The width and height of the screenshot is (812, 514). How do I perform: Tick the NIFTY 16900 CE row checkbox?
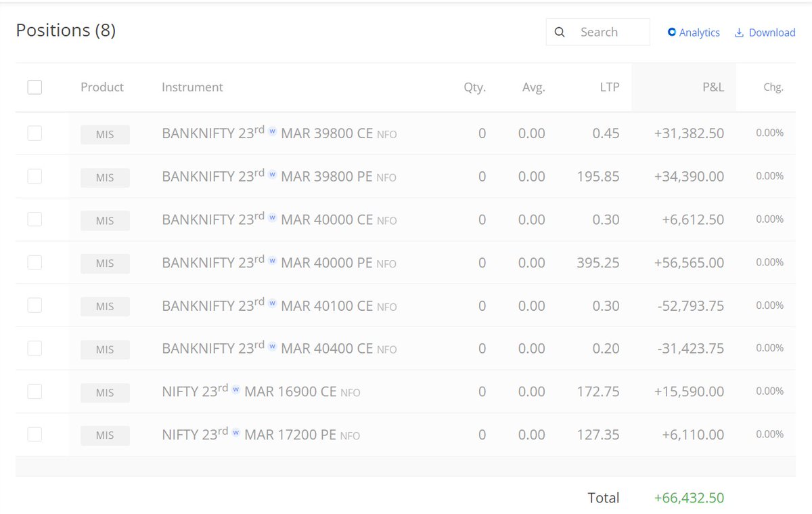point(35,391)
